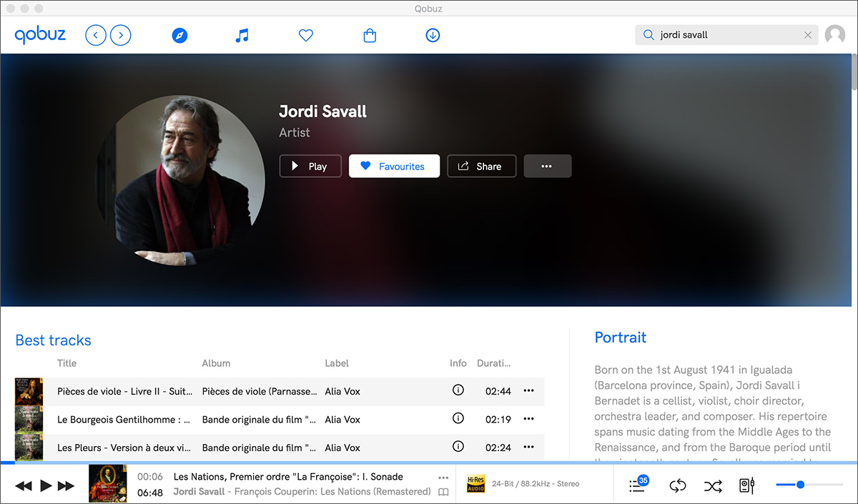Open the Discover compass icon
This screenshot has width=858, height=504.
[x=180, y=35]
